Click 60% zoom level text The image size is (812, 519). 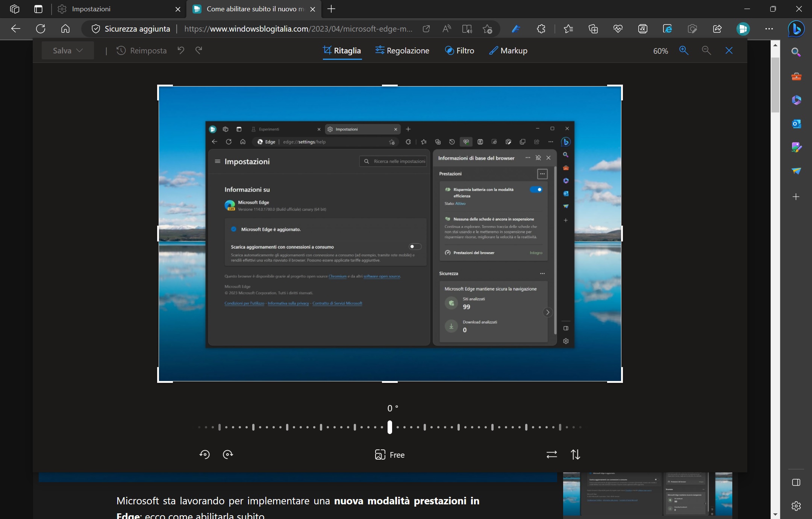coord(661,51)
